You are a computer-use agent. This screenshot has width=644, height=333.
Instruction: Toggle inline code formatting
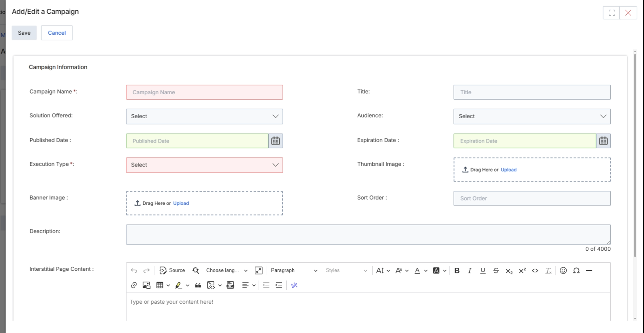(535, 270)
